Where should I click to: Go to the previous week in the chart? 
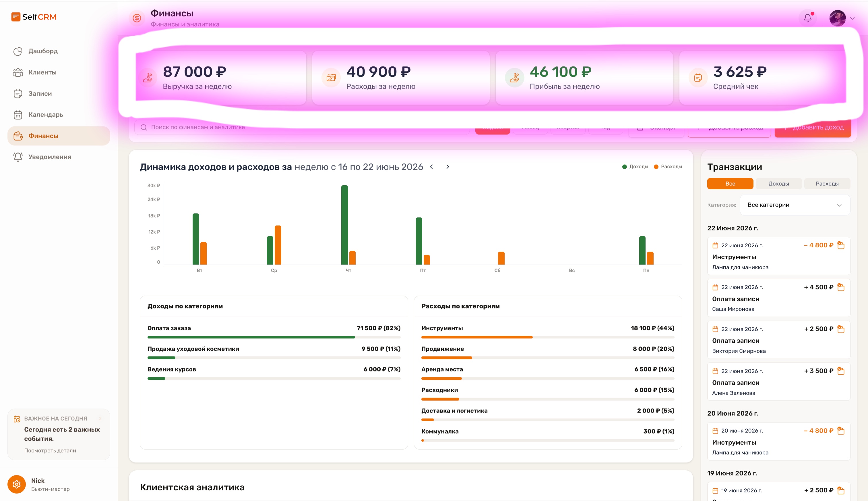(432, 167)
